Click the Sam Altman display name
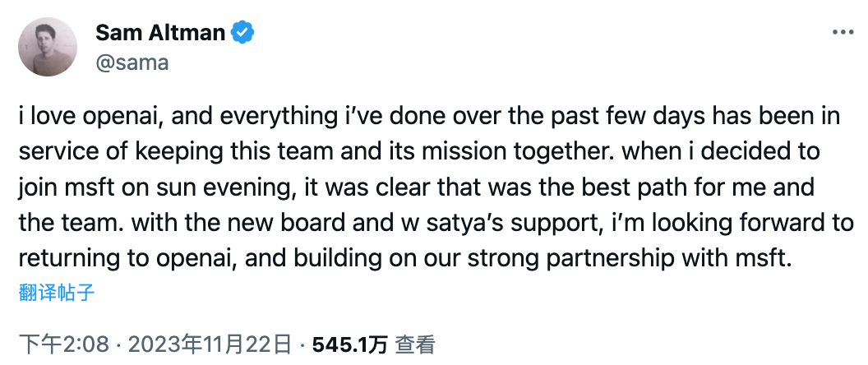 click(x=159, y=33)
